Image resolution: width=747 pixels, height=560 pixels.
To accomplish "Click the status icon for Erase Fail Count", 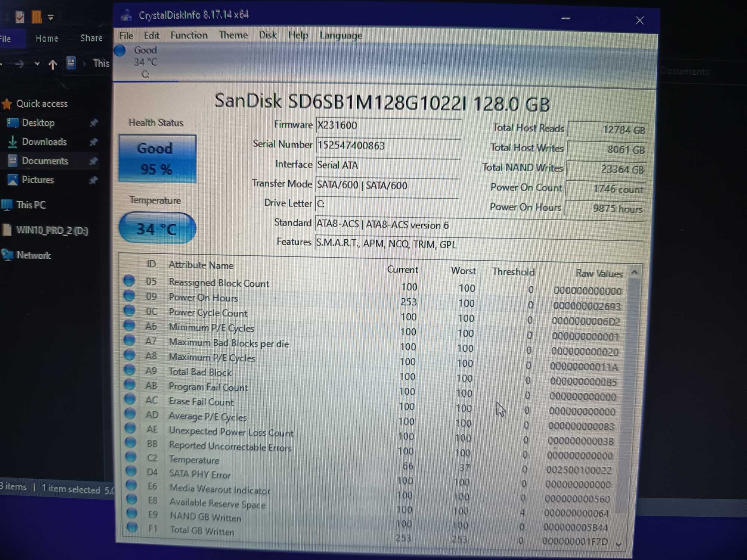I will [x=130, y=399].
